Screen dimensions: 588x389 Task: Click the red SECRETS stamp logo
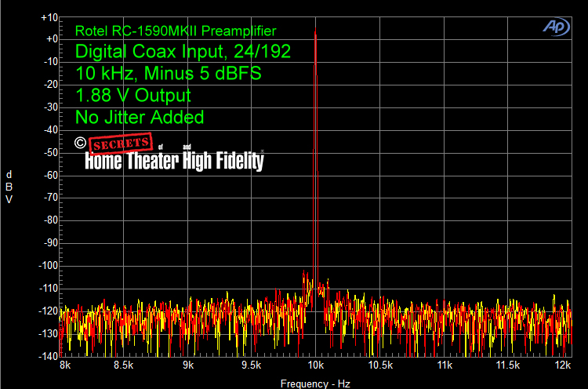[x=120, y=144]
